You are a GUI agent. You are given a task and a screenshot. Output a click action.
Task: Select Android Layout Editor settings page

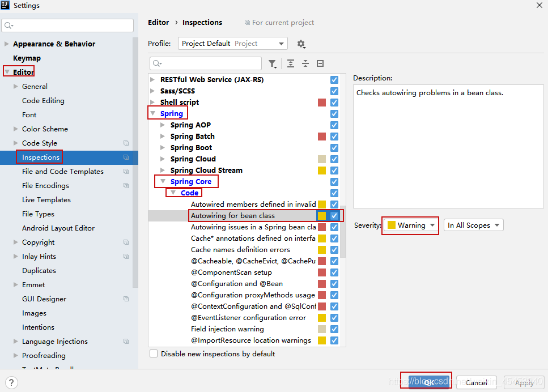coord(58,228)
